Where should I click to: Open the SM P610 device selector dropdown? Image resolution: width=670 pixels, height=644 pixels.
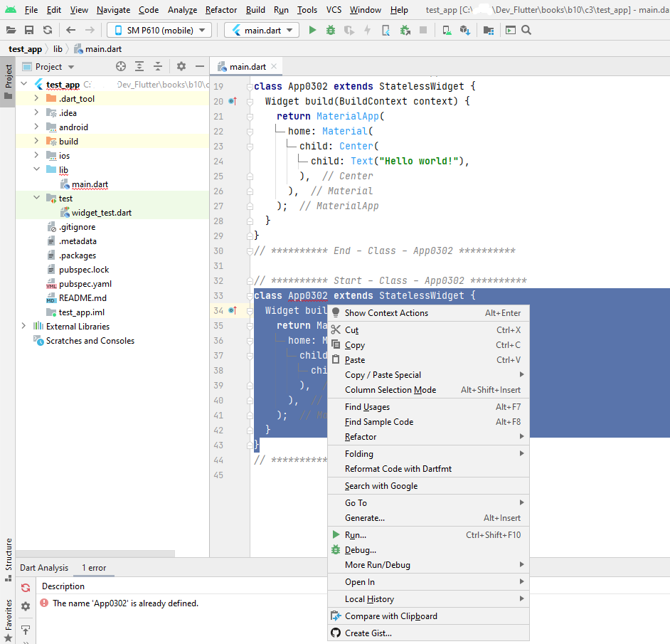[159, 30]
